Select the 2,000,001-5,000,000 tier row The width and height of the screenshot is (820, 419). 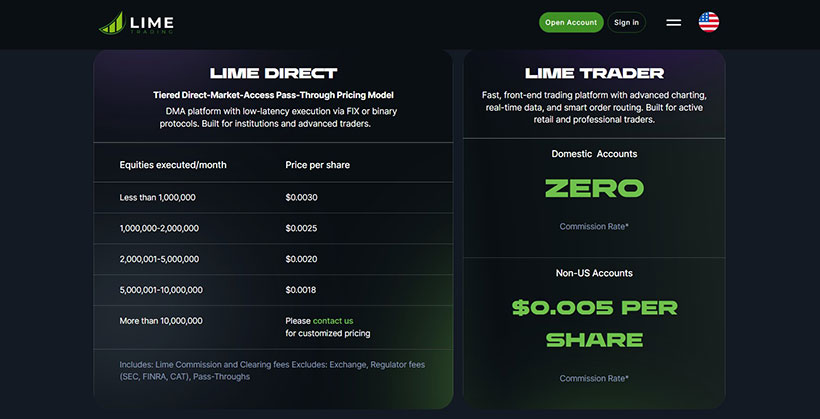[x=273, y=259]
